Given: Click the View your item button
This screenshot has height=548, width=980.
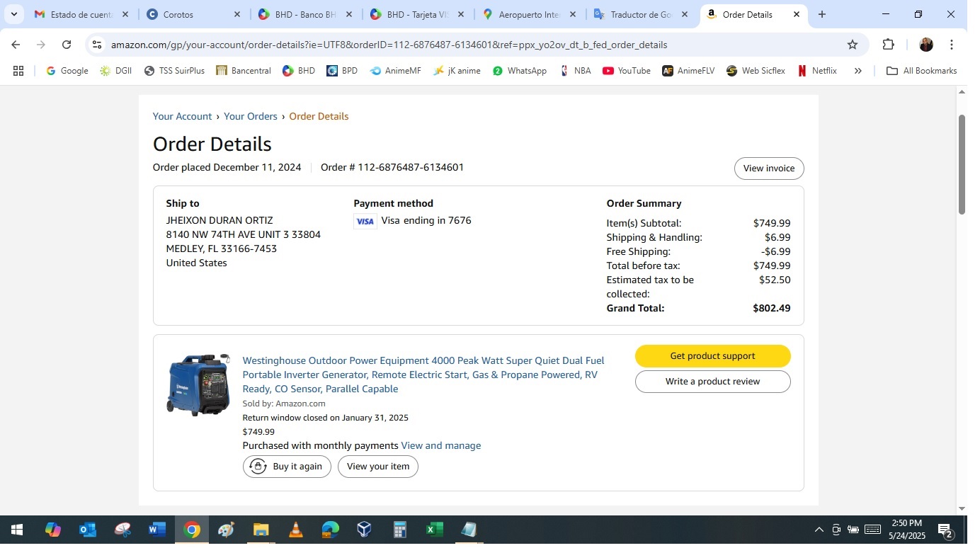Looking at the screenshot, I should click(378, 467).
